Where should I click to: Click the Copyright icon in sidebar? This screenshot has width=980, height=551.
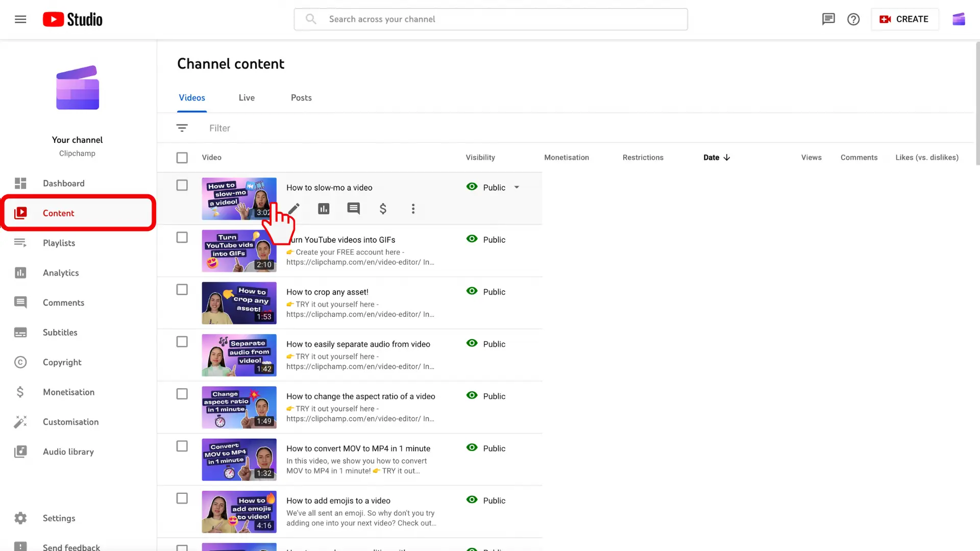coord(19,362)
